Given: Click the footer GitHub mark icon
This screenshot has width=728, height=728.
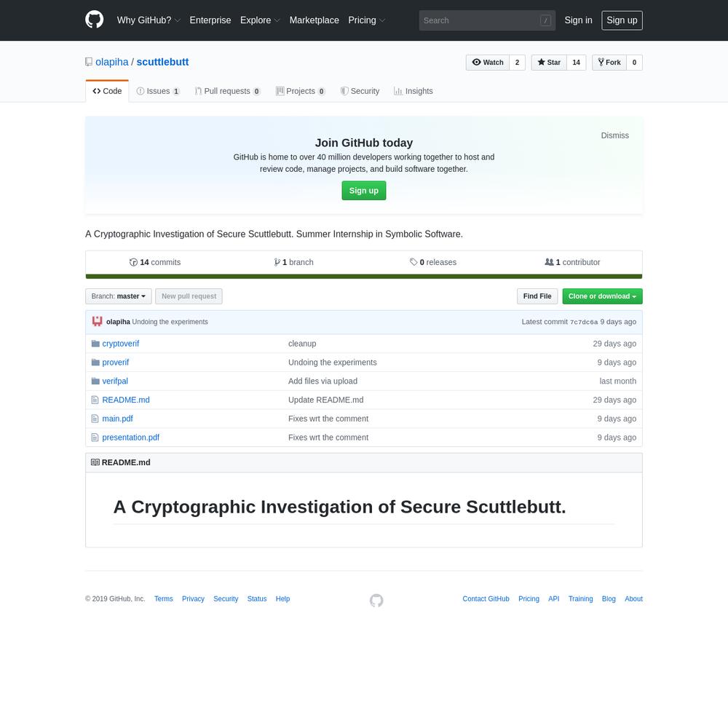Looking at the screenshot, I should [376, 601].
